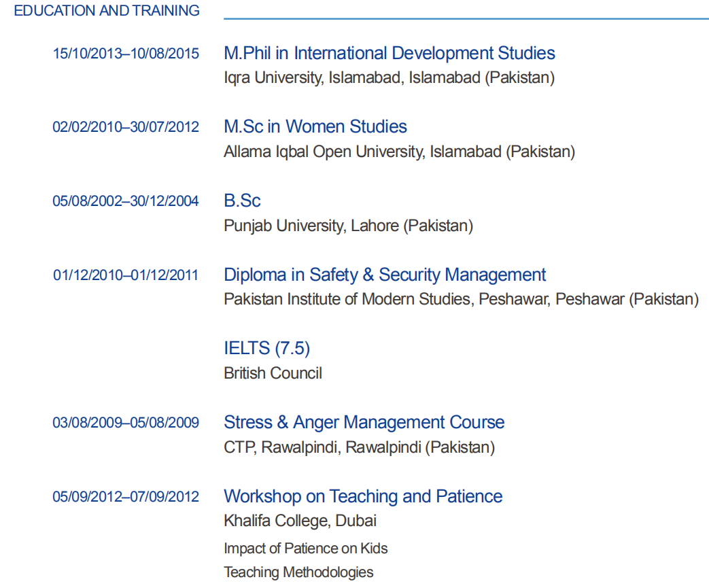Click the Teaching Methodologies text line
The height and width of the screenshot is (588, 709).
298,572
